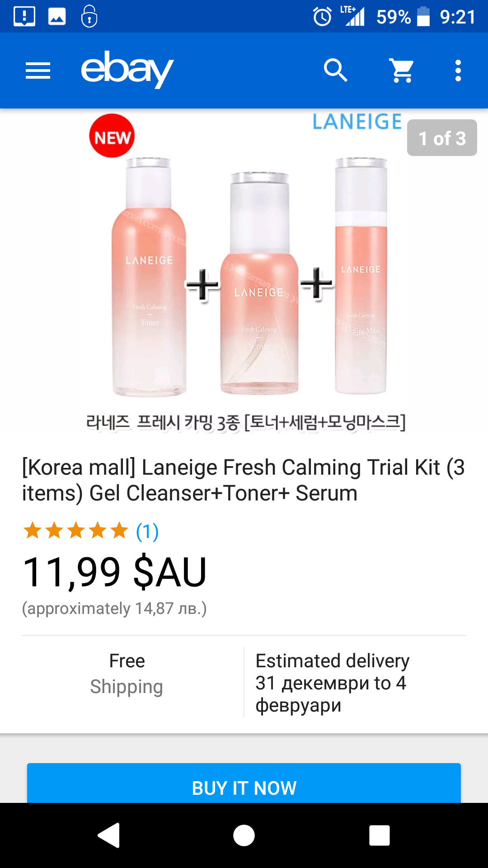Tap the alarm icon in status bar
This screenshot has height=868, width=488.
pos(323,17)
